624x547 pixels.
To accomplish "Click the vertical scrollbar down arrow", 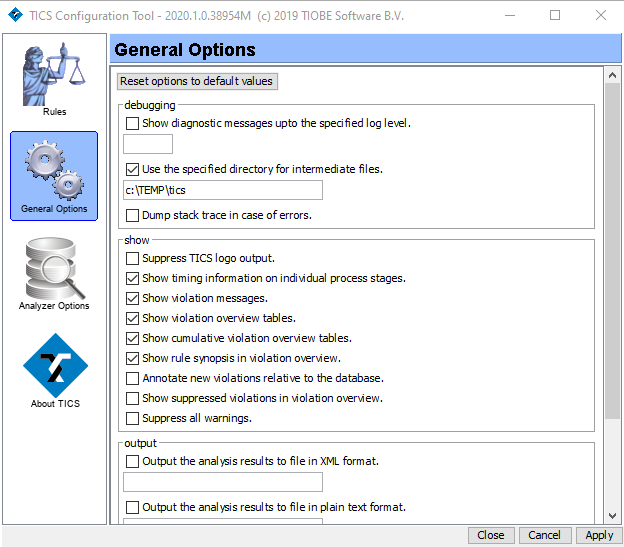I will pyautogui.click(x=613, y=513).
